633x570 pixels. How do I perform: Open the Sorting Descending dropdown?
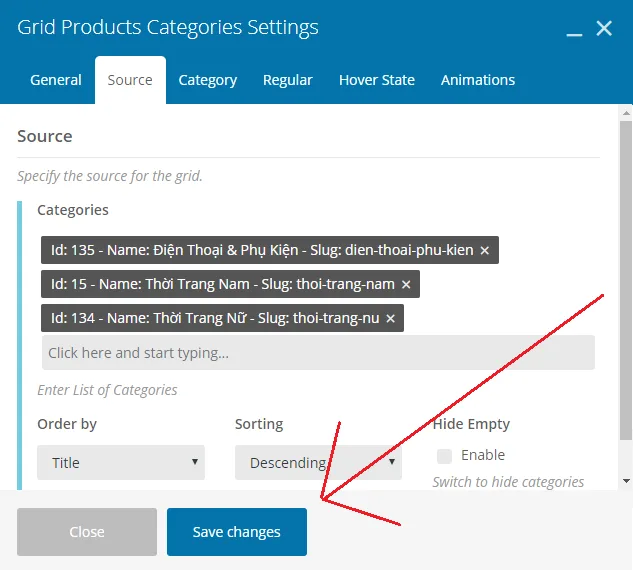pos(318,463)
